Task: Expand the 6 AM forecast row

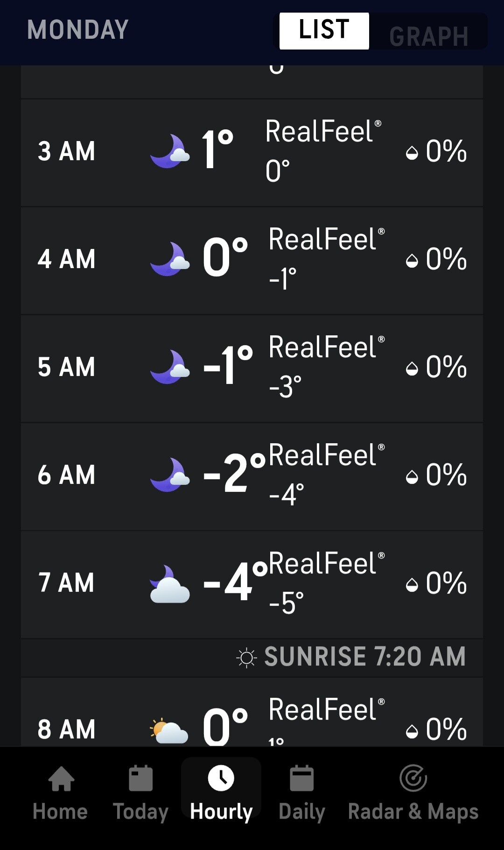Action: [x=252, y=476]
